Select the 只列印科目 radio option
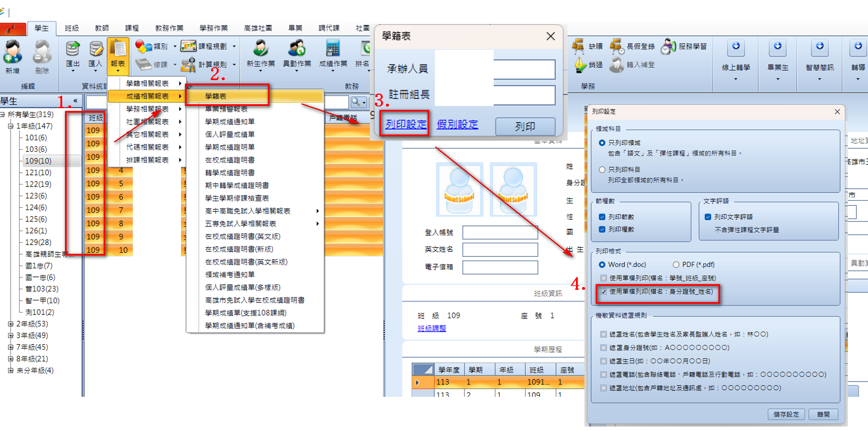868x431 pixels. point(602,169)
